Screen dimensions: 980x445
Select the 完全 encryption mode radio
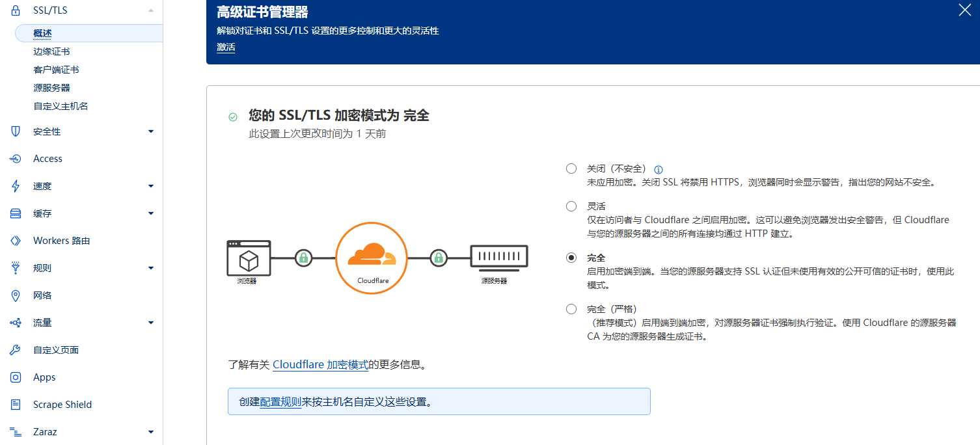[x=571, y=258]
